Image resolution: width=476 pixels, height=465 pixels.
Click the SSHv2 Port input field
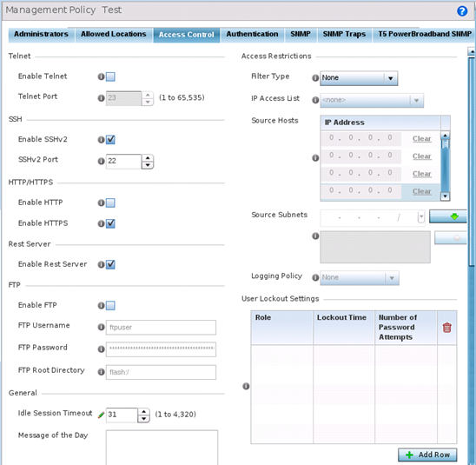(123, 162)
